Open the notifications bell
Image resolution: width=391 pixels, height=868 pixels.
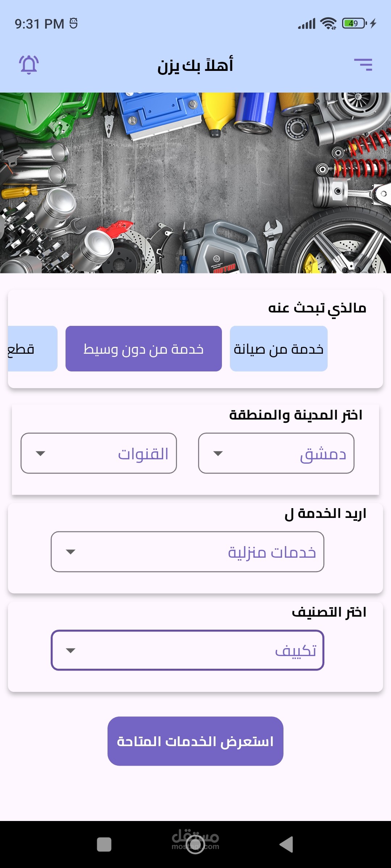point(29,65)
